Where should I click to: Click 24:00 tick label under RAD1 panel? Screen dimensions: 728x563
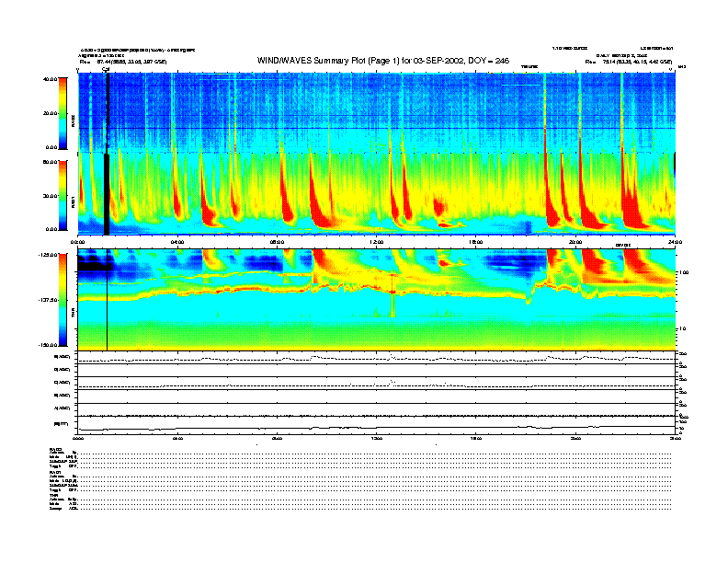click(675, 242)
